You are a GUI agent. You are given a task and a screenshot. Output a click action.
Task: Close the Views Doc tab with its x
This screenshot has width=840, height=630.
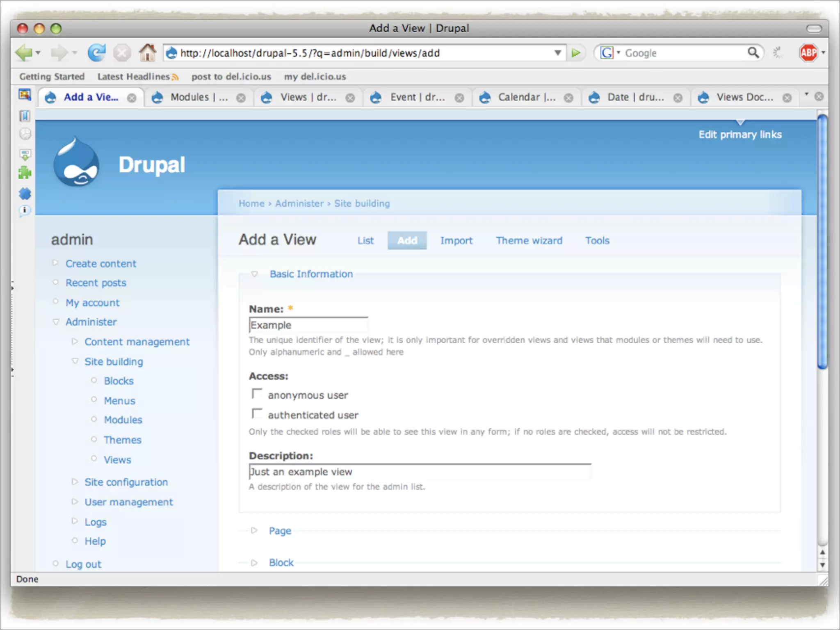[787, 98]
